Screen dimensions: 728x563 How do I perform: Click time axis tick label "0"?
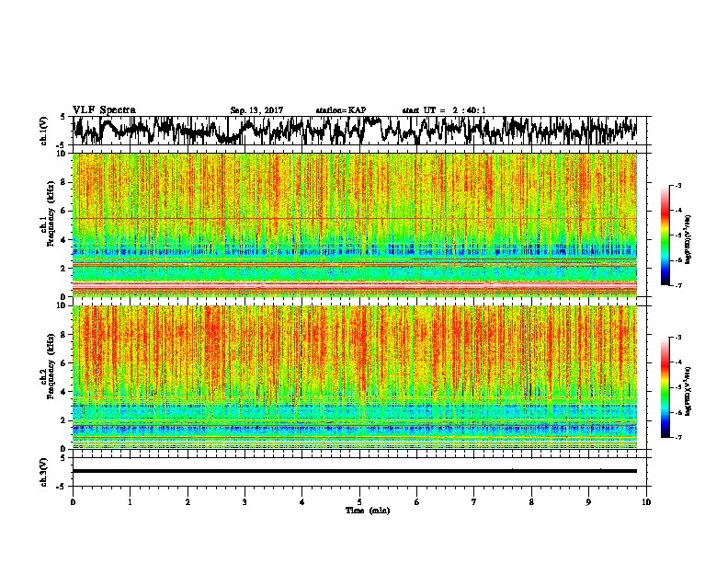[73, 502]
